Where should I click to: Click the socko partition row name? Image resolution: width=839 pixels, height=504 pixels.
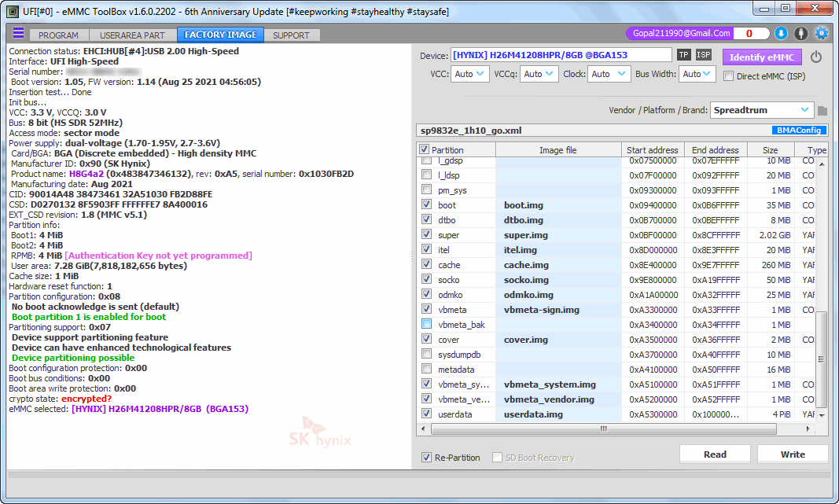click(x=448, y=280)
